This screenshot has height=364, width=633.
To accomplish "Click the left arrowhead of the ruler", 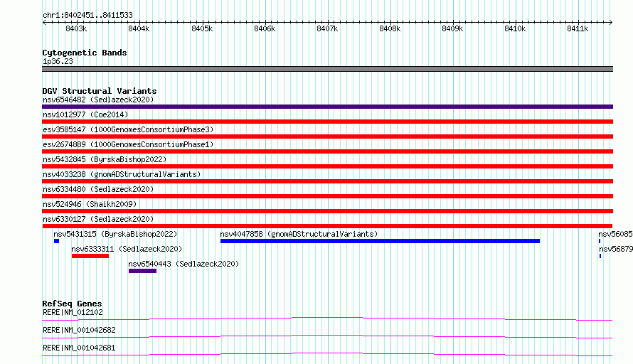I will [44, 22].
